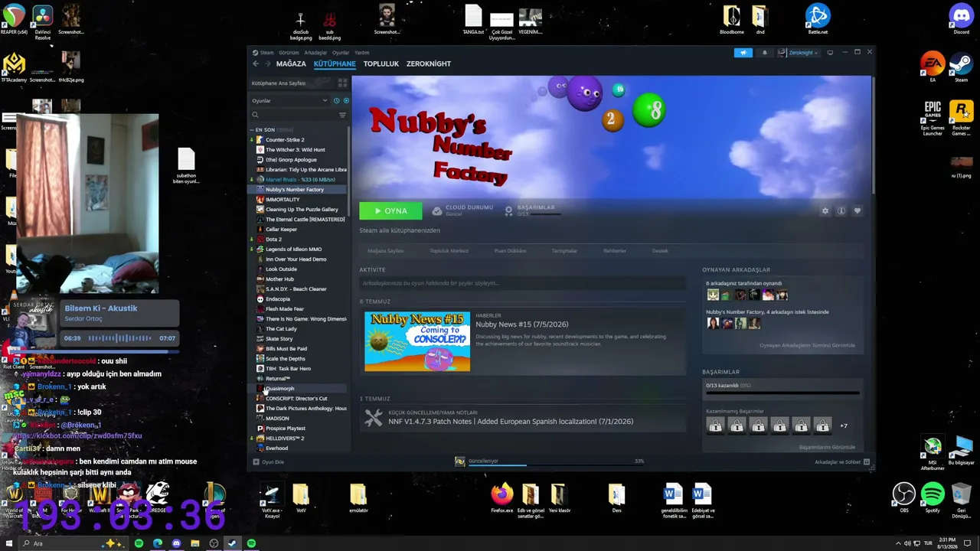The height and width of the screenshot is (551, 980).
Task: Go back with the Steam back arrow
Action: pyautogui.click(x=256, y=64)
